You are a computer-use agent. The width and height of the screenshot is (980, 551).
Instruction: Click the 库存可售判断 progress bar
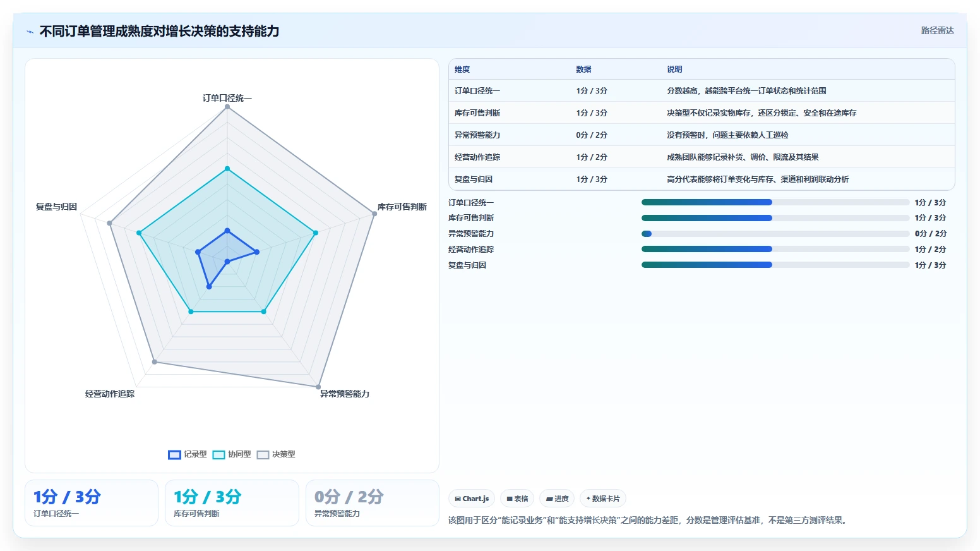tap(775, 218)
